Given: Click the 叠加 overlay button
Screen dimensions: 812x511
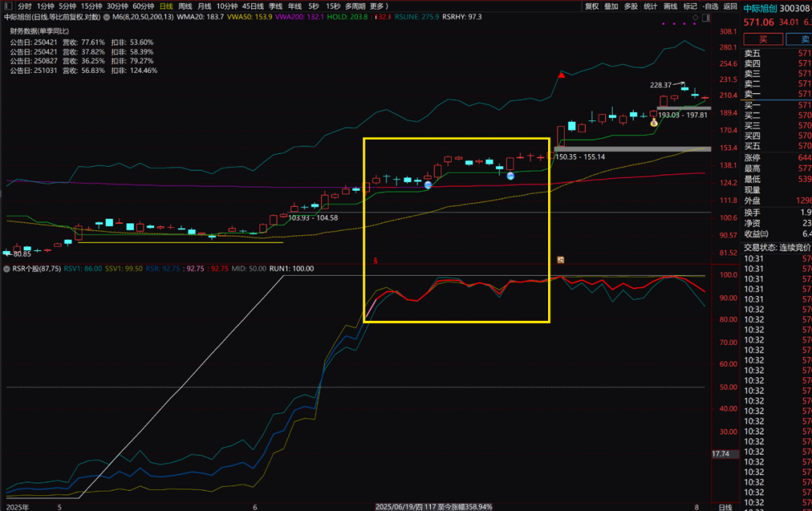Looking at the screenshot, I should pos(611,6).
